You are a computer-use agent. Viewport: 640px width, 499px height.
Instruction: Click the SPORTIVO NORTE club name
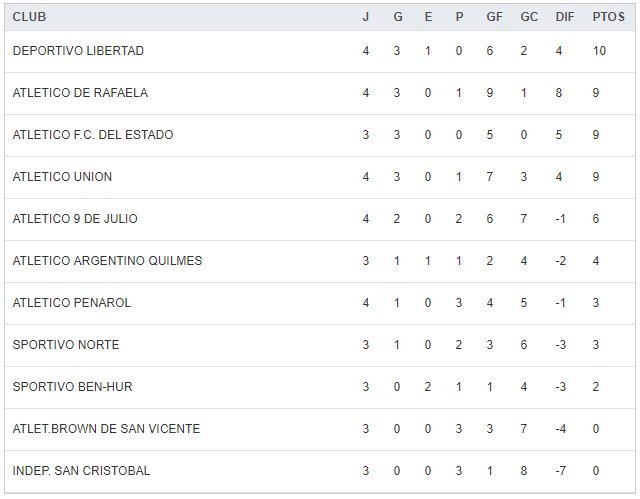click(x=66, y=345)
